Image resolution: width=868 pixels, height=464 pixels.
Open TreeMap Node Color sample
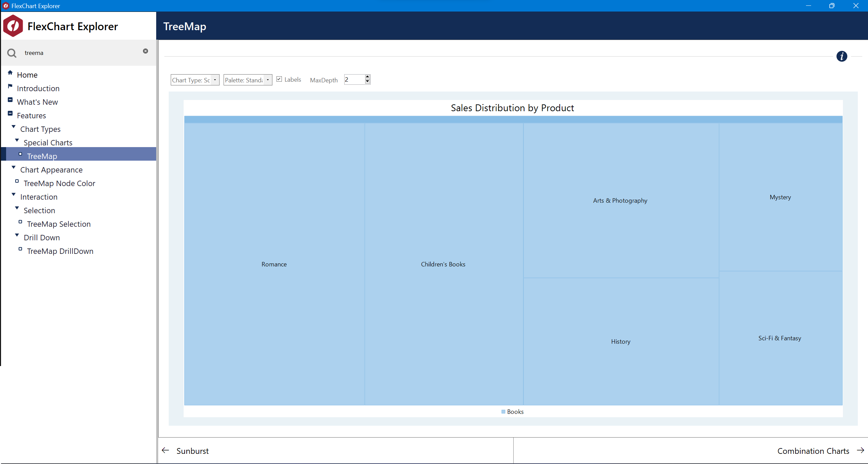(59, 183)
